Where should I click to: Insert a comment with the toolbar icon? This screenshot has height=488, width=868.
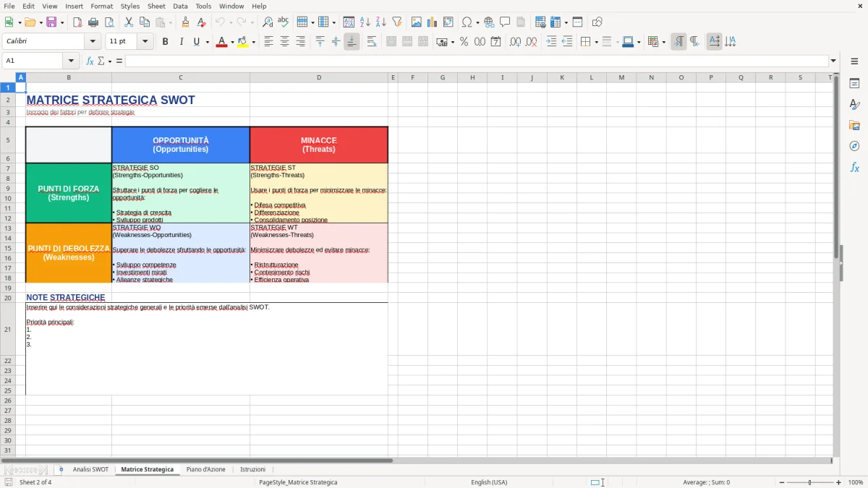506,22
